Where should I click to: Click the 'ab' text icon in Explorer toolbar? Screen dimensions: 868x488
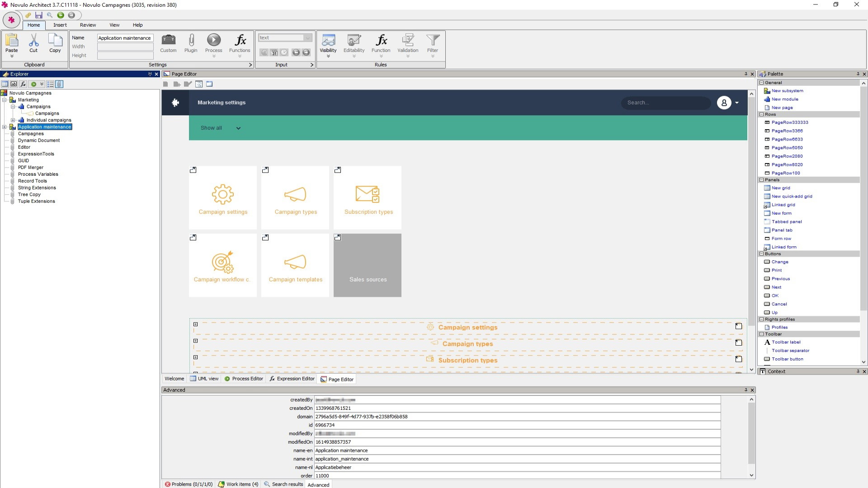click(x=14, y=84)
